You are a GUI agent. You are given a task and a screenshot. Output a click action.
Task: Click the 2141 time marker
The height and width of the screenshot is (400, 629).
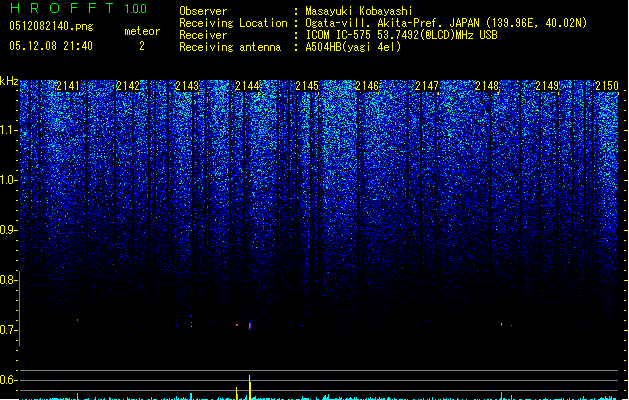click(x=68, y=86)
